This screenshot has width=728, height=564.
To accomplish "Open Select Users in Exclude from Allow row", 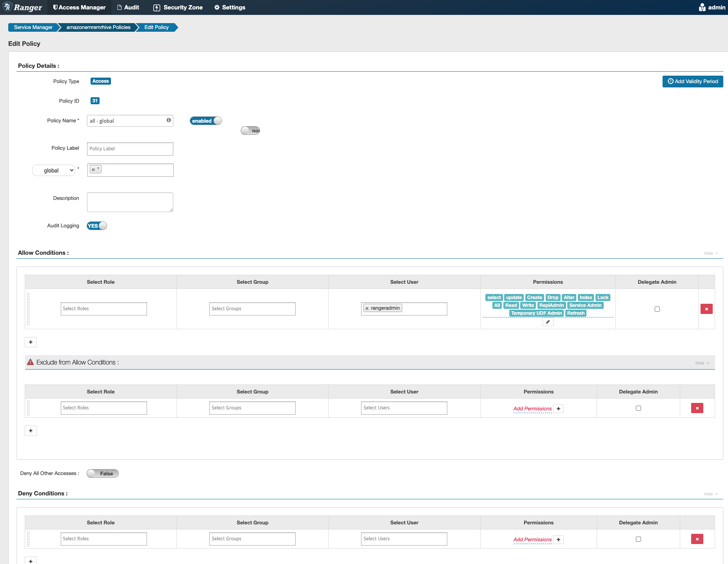I will 404,408.
